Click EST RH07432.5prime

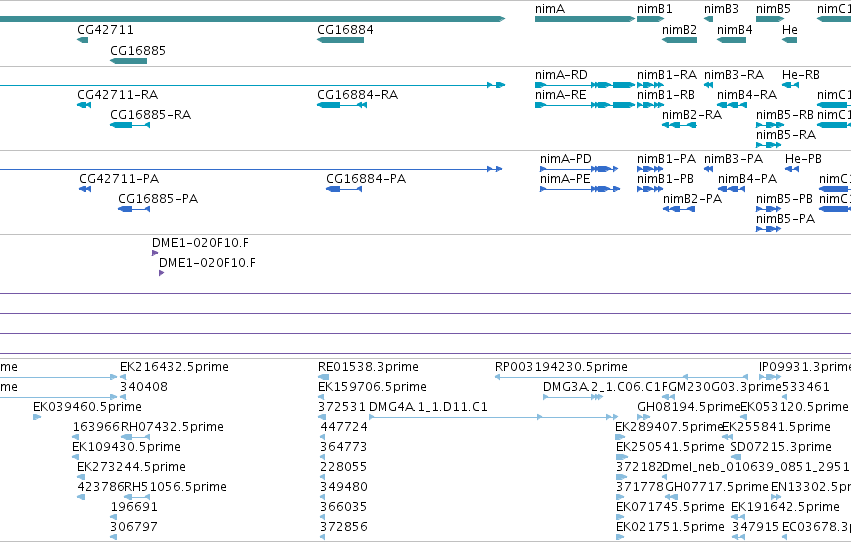(x=172, y=427)
